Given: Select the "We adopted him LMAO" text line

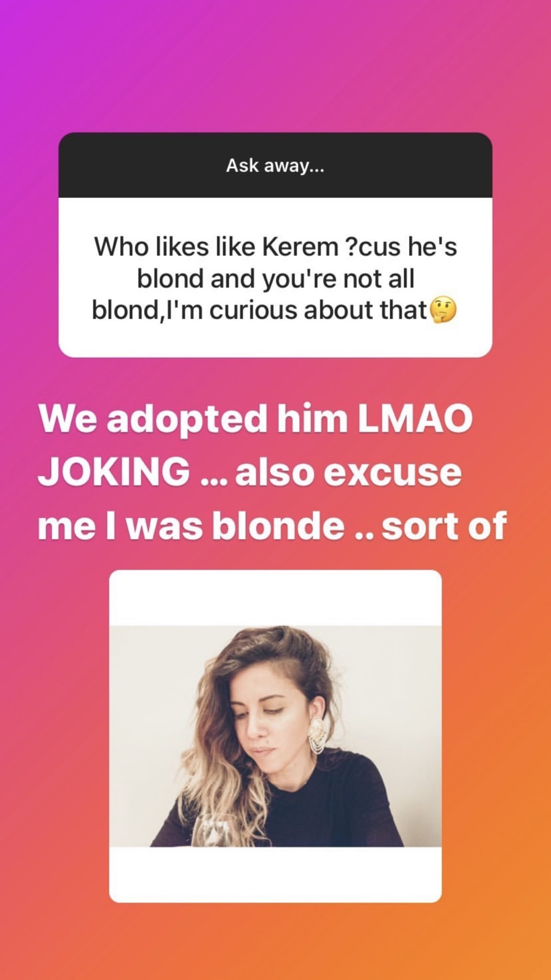Looking at the screenshot, I should pos(255,418).
